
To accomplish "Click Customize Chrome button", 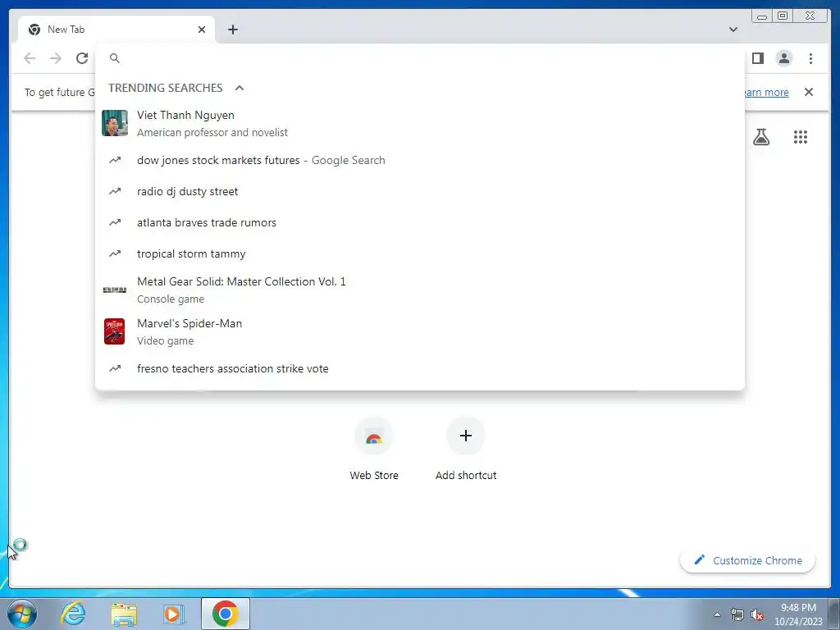I will [x=748, y=560].
